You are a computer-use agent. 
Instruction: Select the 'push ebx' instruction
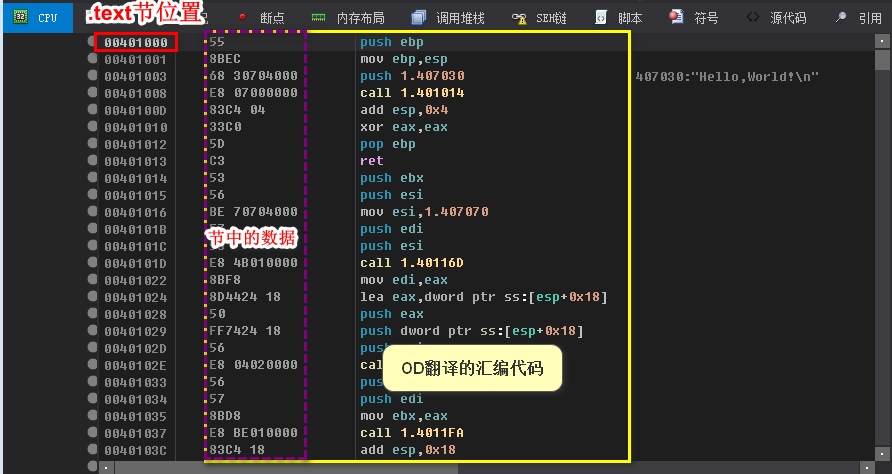391,178
